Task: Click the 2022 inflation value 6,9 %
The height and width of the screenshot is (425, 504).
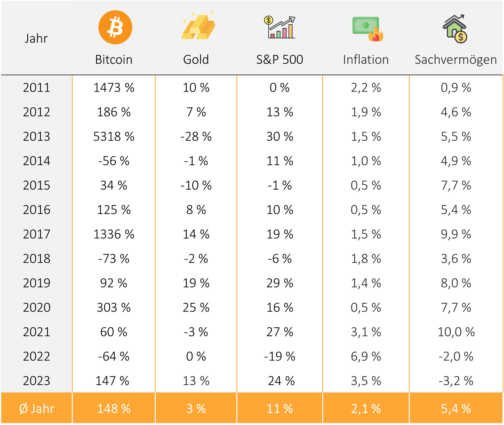Action: [366, 356]
